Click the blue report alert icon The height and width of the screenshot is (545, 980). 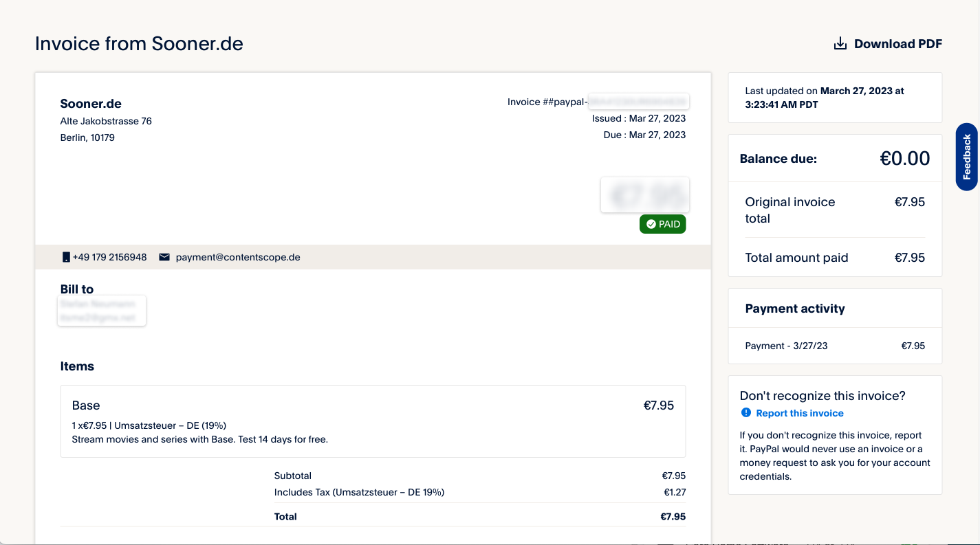[746, 413]
